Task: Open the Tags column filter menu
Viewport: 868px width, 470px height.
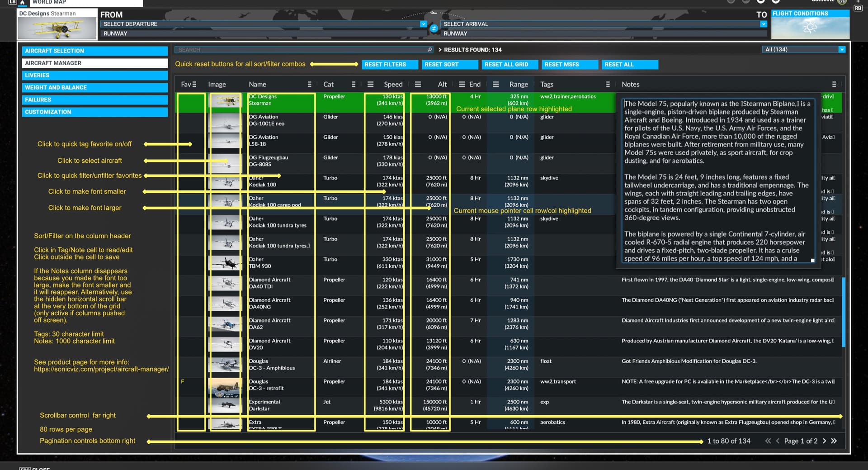Action: (x=608, y=85)
